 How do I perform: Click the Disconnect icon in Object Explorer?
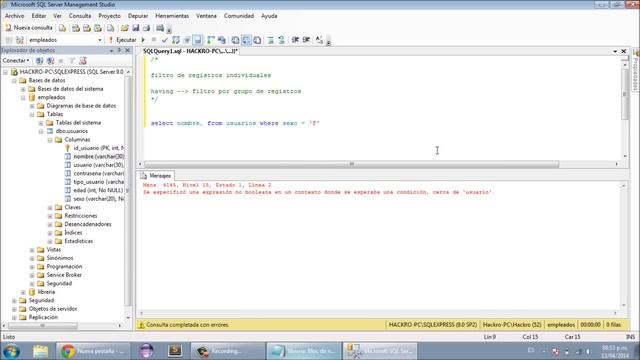pyautogui.click(x=50, y=61)
